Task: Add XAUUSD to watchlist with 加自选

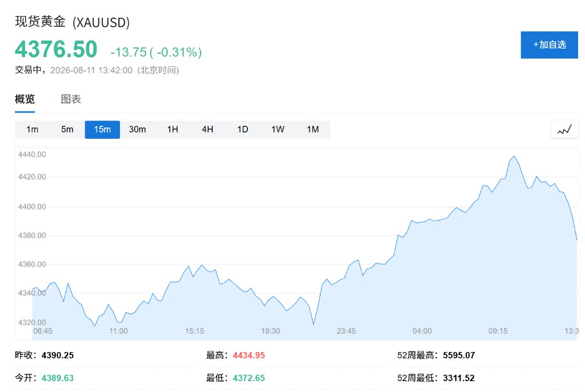Action: click(549, 45)
